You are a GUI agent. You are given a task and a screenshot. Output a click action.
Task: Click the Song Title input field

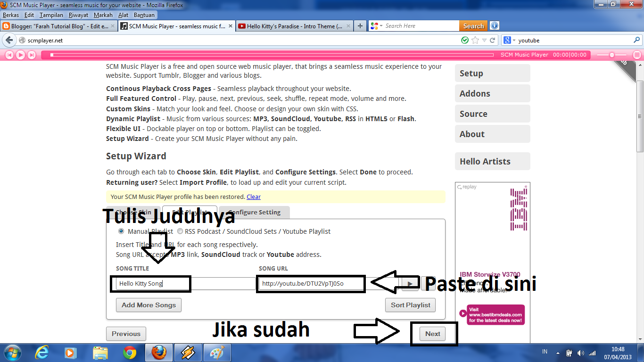tap(186, 283)
